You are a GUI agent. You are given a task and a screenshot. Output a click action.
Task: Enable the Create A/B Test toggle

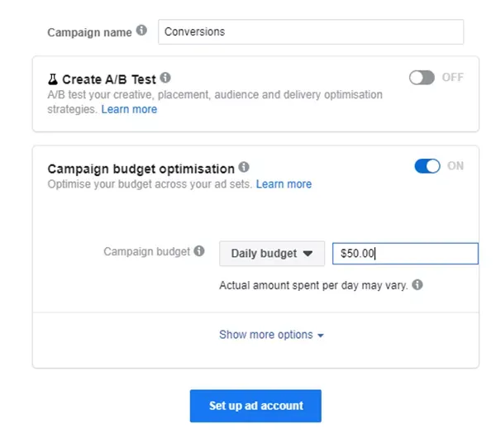pyautogui.click(x=422, y=78)
